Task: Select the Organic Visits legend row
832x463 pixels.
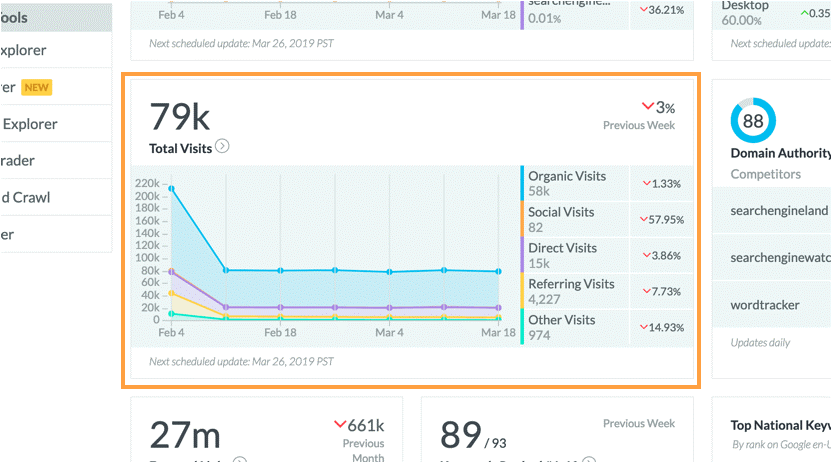Action: (607, 184)
